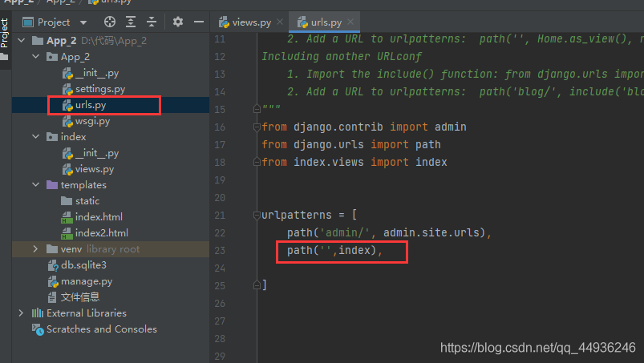
Task: Click the index.html HTML file icon
Action: coord(67,217)
